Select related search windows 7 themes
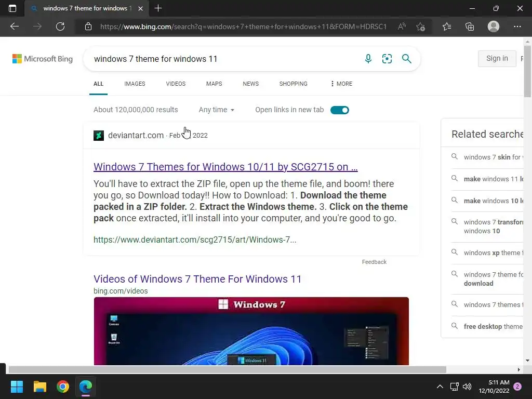This screenshot has height=399, width=532. (487, 304)
